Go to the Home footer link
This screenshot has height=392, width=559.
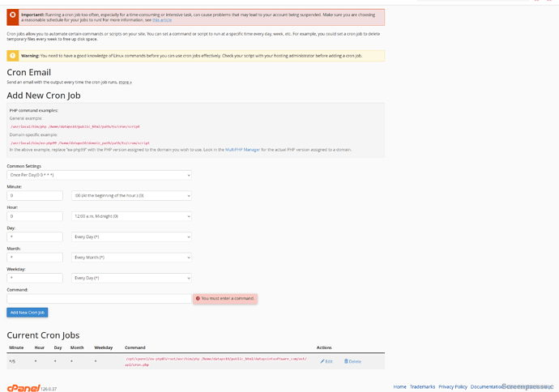(399, 386)
